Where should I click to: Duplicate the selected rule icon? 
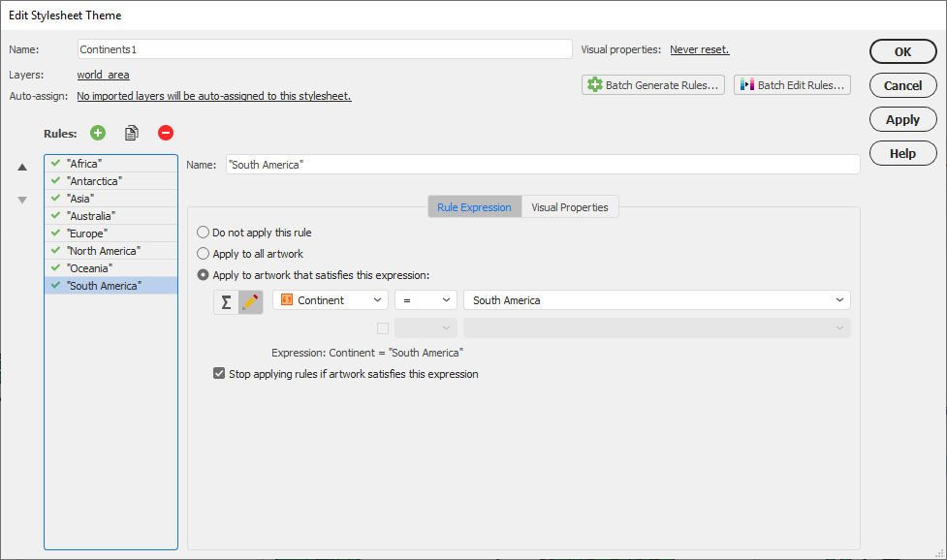pos(131,133)
